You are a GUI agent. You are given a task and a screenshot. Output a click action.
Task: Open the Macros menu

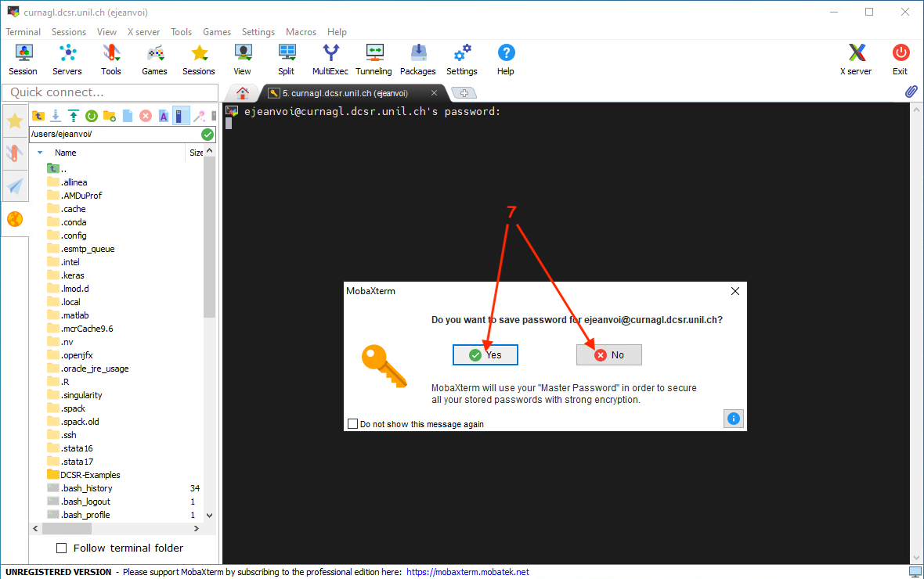pos(301,32)
